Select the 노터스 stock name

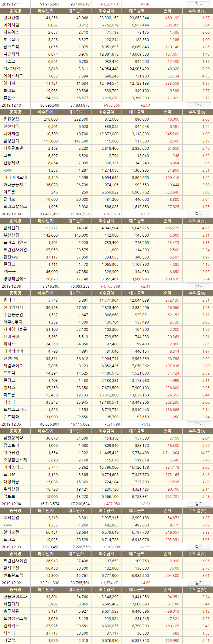click(x=9, y=540)
